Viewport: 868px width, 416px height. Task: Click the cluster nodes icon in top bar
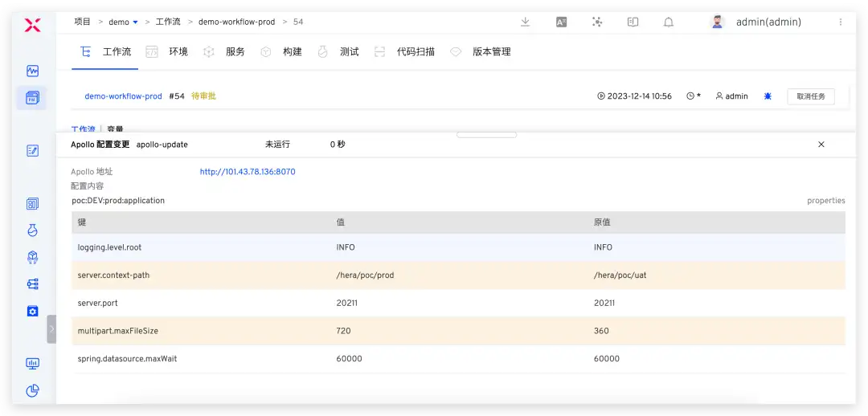(x=596, y=22)
